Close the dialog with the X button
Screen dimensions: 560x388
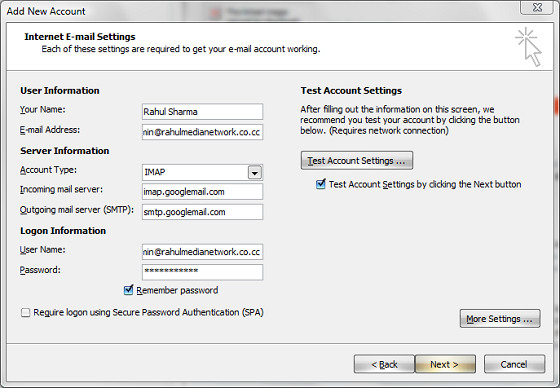[538, 7]
